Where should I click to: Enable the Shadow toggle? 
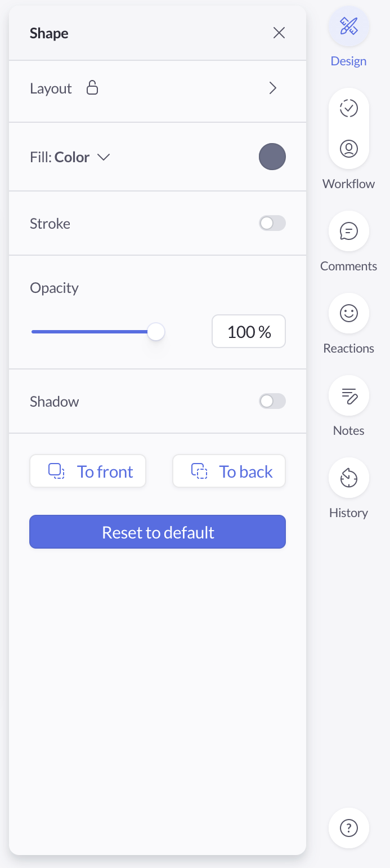click(272, 401)
